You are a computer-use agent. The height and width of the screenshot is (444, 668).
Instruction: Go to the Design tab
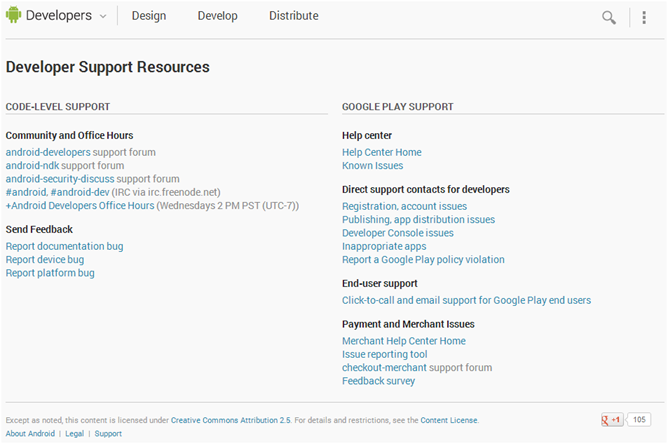149,16
